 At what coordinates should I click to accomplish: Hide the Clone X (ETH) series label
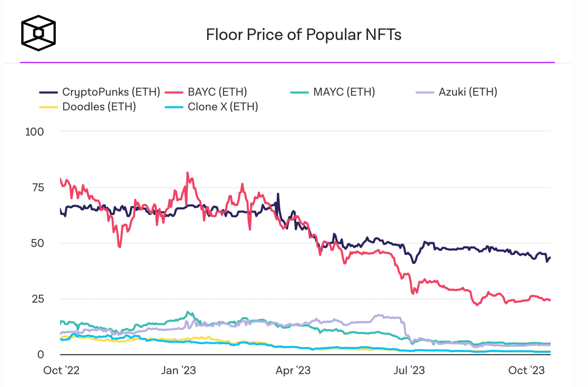(223, 107)
